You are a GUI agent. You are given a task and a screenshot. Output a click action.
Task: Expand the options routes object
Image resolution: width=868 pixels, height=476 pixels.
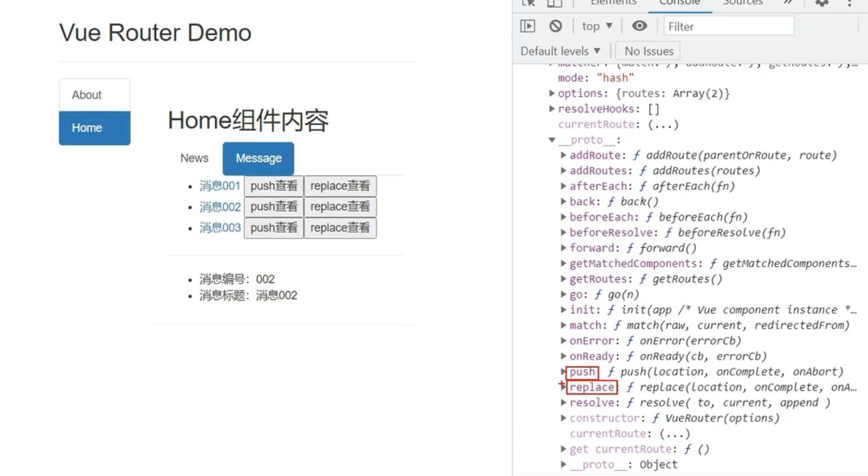552,93
